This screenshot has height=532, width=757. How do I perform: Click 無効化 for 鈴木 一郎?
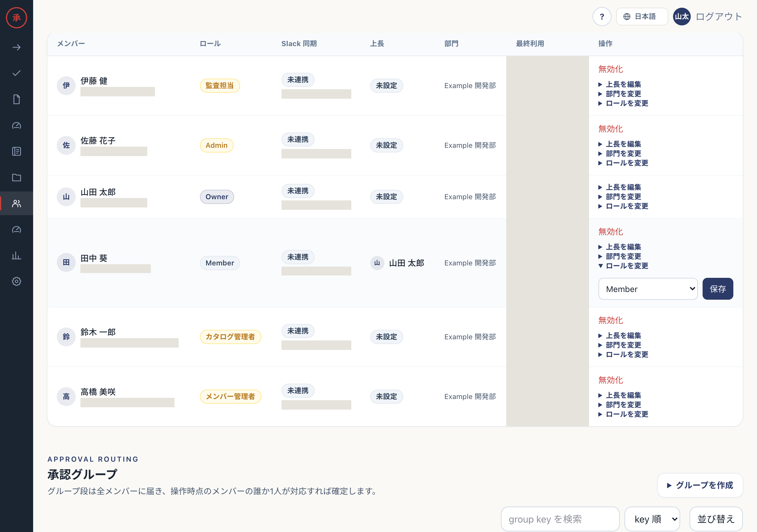[x=611, y=320]
